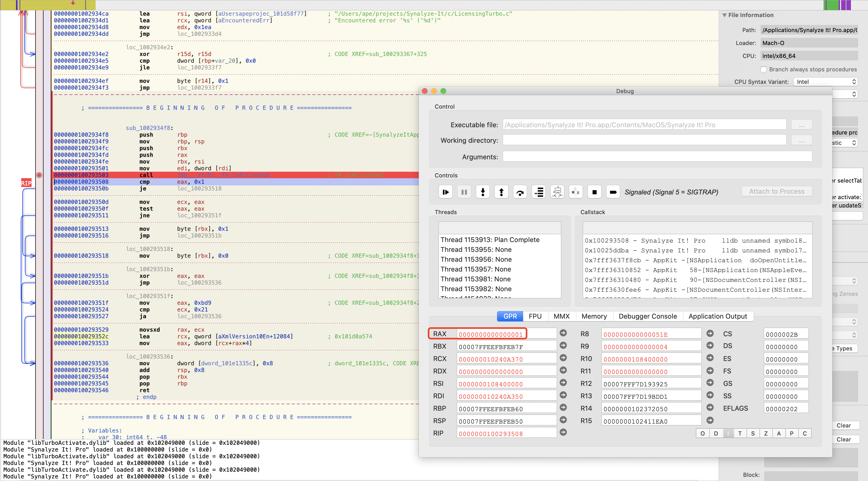Toggle the Z flag in EFLAGS

[766, 433]
